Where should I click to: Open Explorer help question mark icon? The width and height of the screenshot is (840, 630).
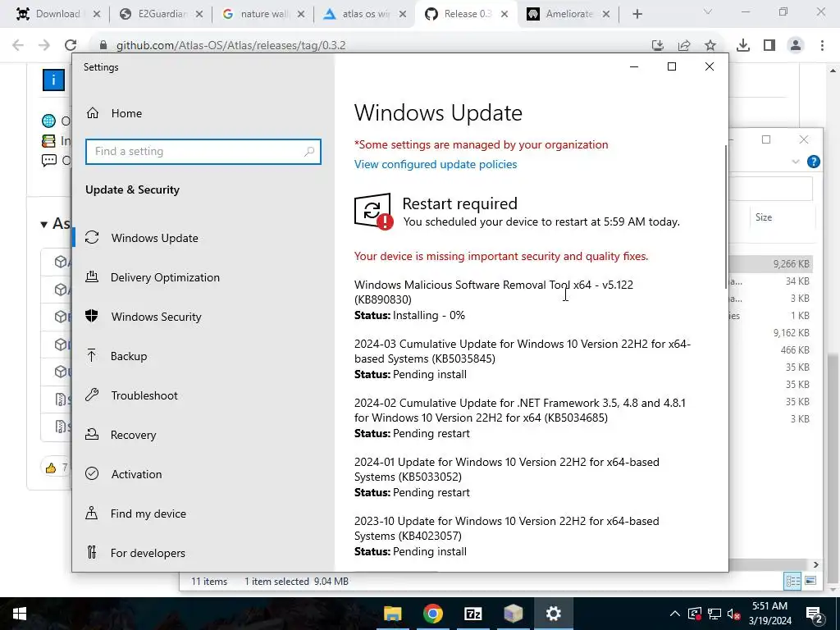pos(813,162)
